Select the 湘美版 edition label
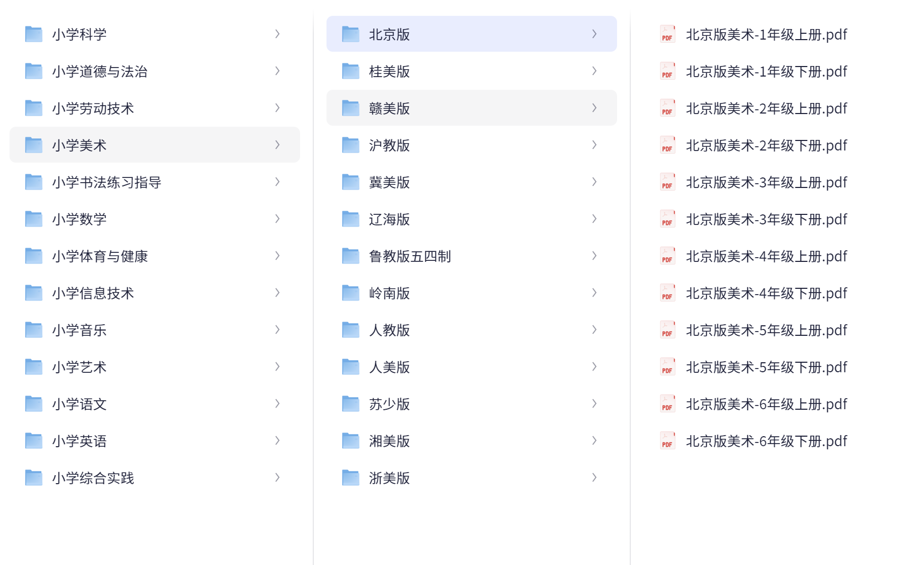Image resolution: width=924 pixels, height=565 pixels. tap(389, 441)
